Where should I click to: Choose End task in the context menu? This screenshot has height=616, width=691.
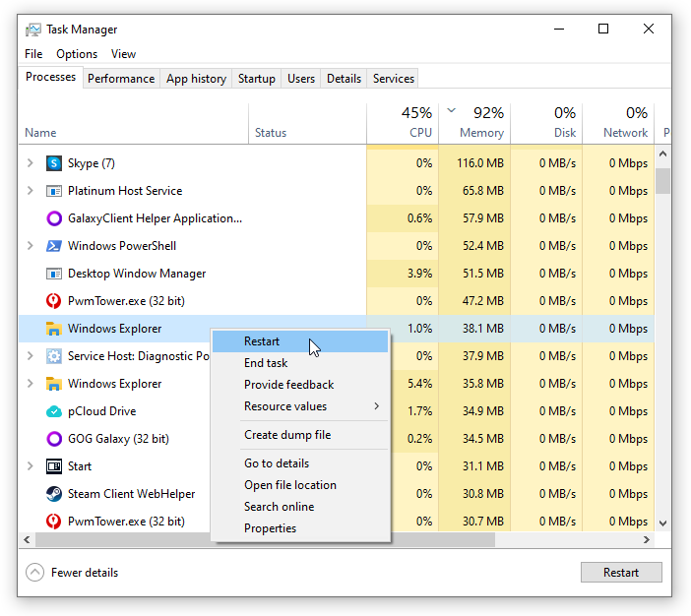(300, 363)
